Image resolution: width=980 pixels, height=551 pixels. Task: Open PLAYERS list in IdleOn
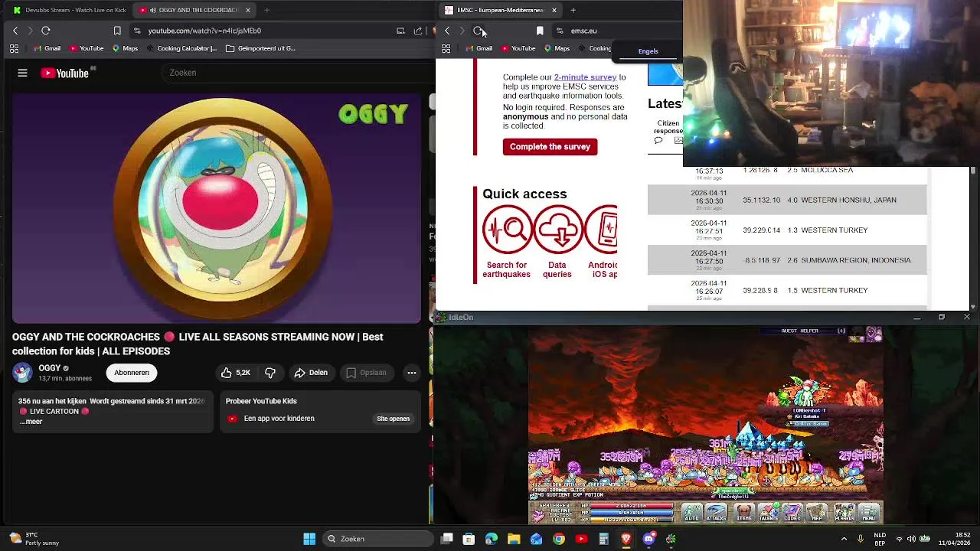(x=844, y=513)
